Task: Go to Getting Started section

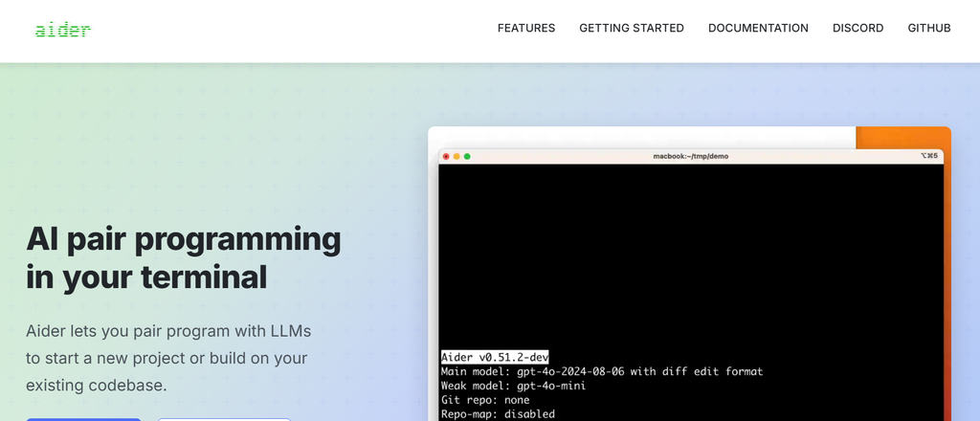Action: click(x=632, y=28)
